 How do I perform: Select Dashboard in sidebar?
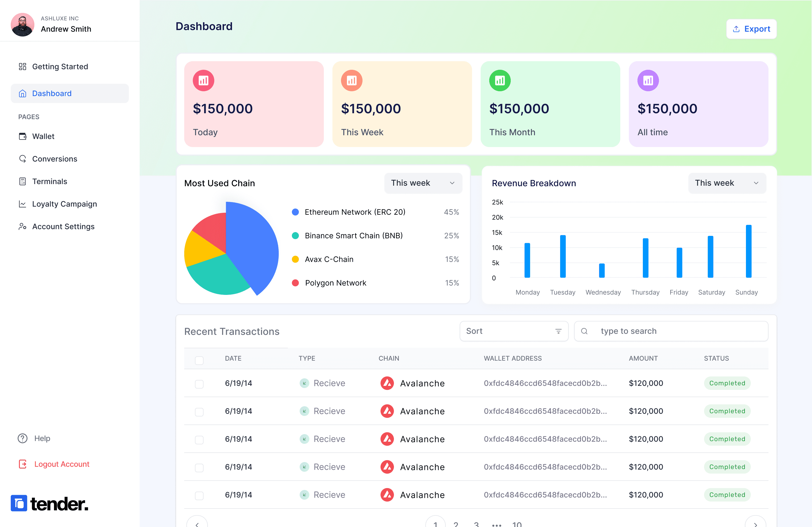(x=70, y=93)
